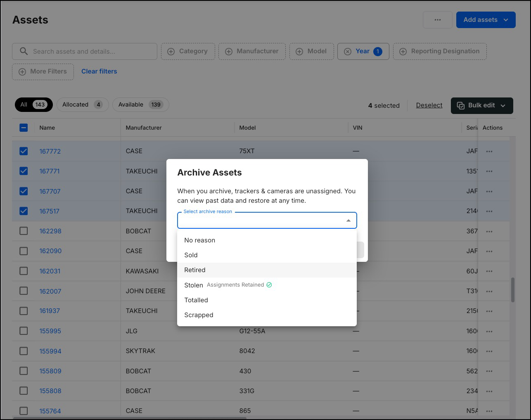
Task: Open actions menu for asset 155808
Action: point(489,391)
